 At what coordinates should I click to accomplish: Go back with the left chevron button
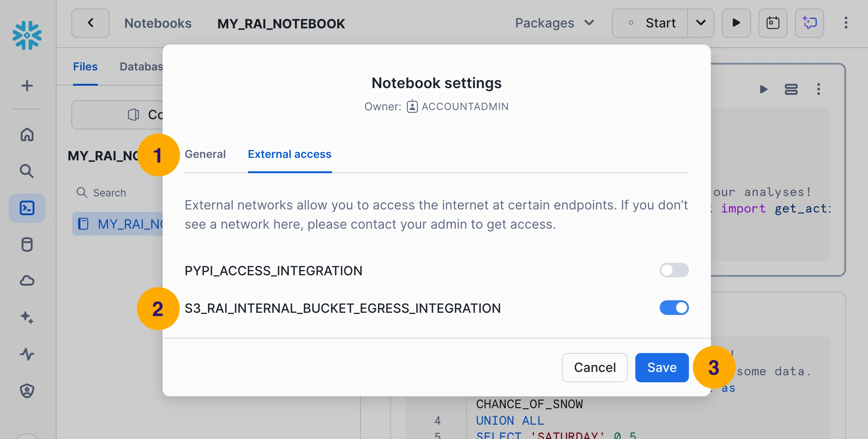coord(90,23)
